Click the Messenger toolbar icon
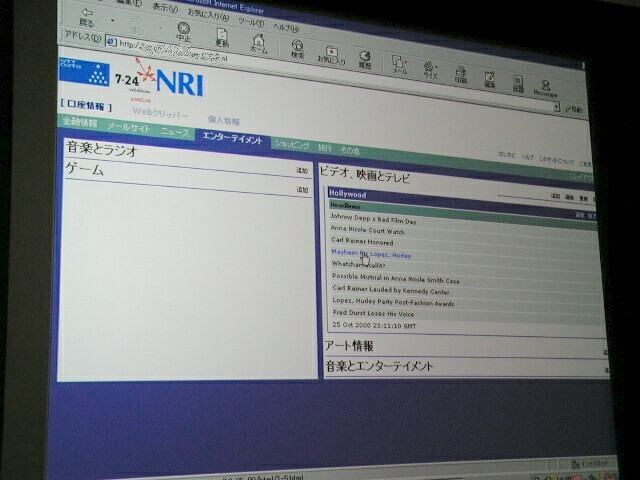 pyautogui.click(x=546, y=88)
